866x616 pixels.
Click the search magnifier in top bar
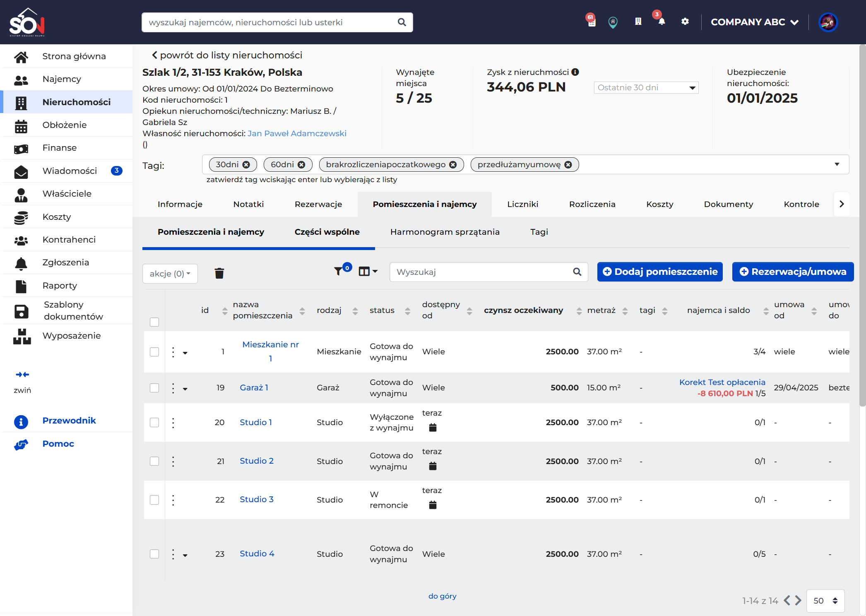coord(402,22)
